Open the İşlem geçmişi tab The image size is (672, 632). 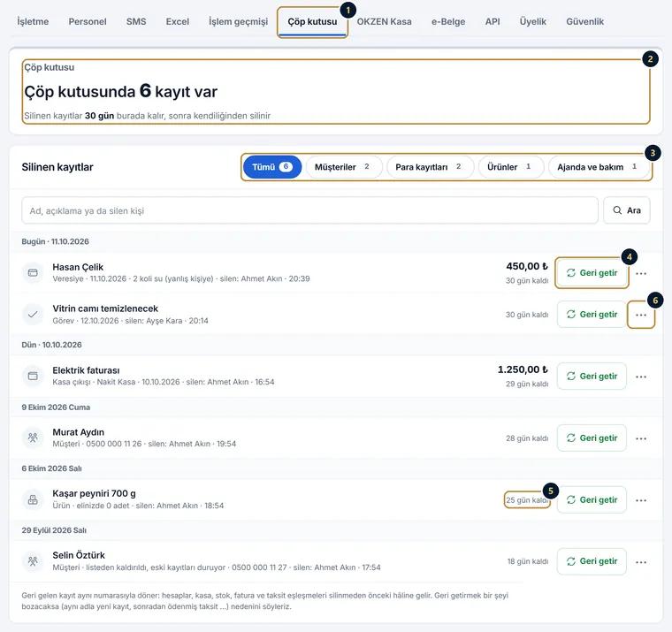tap(238, 21)
